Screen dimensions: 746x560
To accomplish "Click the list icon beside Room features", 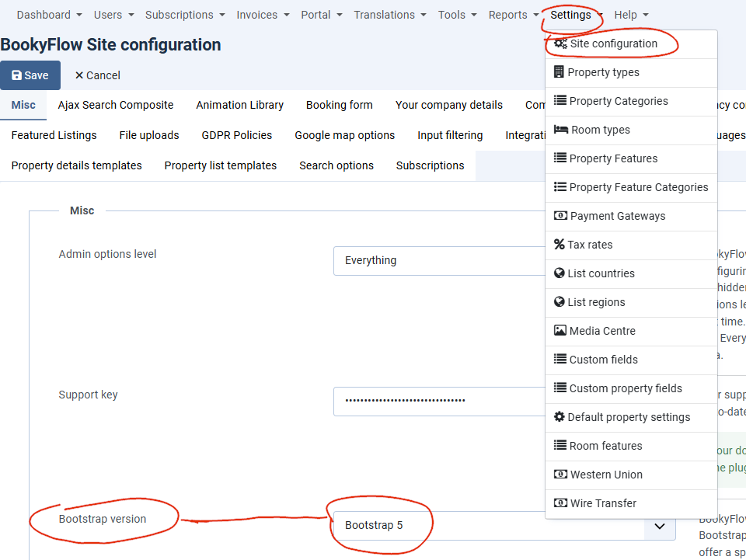I will (x=560, y=445).
